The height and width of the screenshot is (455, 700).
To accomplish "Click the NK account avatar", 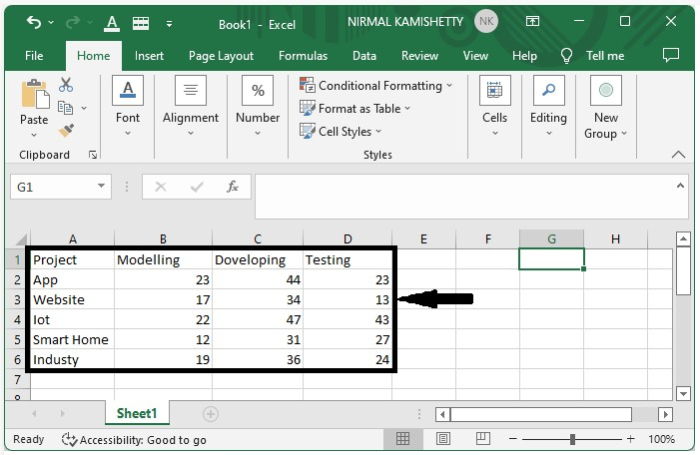I will (486, 21).
